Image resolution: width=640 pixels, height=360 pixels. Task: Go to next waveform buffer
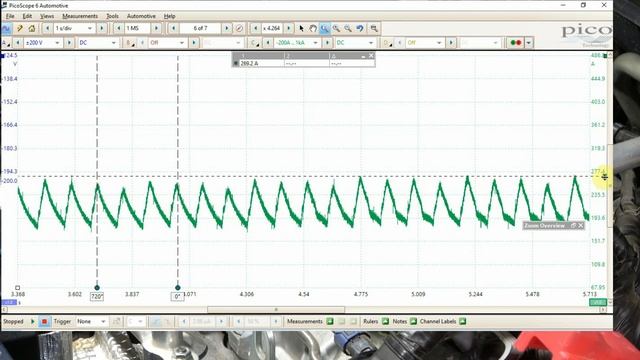[227, 29]
